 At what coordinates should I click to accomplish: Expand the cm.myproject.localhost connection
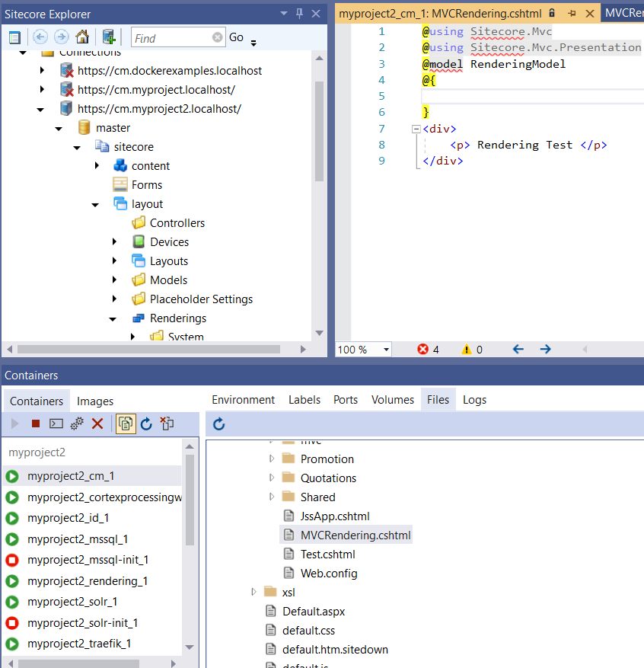pyautogui.click(x=42, y=89)
